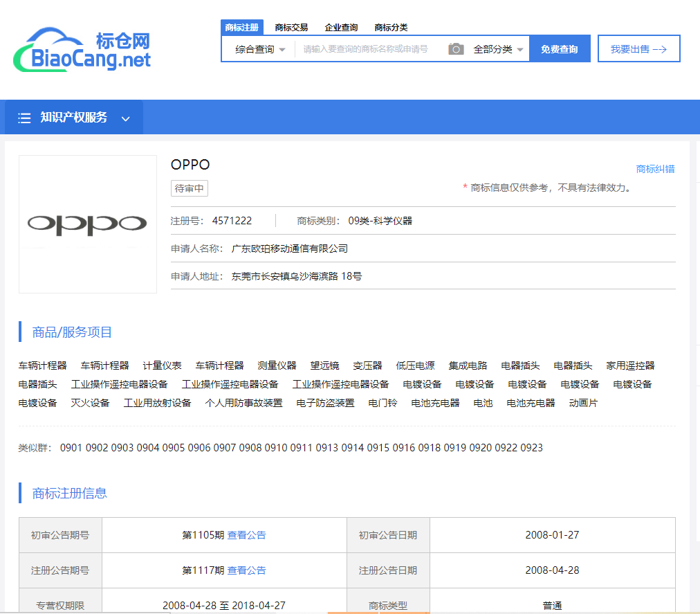Click the 个人用防事故装置 item
Screen dimensions: 700x614
coord(243,403)
